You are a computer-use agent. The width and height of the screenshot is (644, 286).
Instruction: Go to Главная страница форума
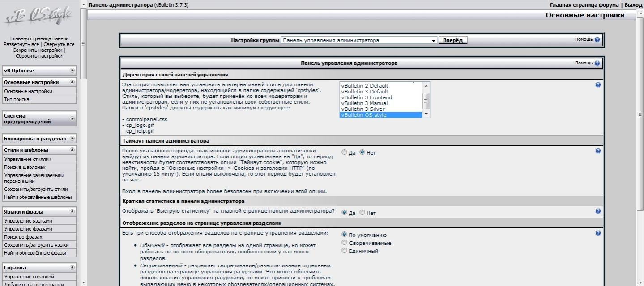584,5
